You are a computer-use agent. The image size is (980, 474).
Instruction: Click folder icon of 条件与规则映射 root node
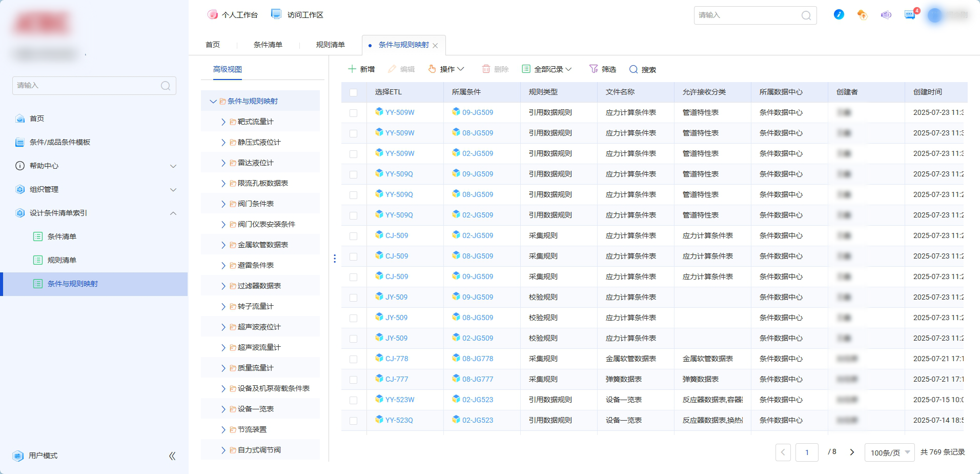click(223, 102)
